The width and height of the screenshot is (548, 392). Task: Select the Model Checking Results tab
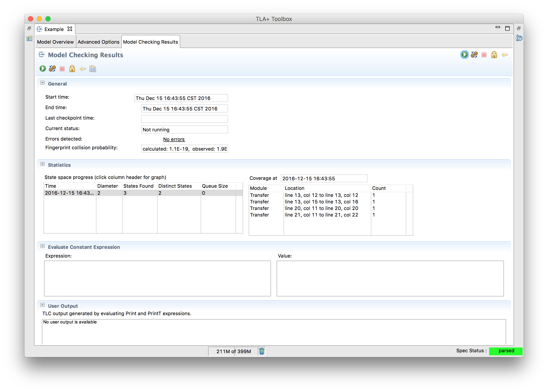pos(151,42)
